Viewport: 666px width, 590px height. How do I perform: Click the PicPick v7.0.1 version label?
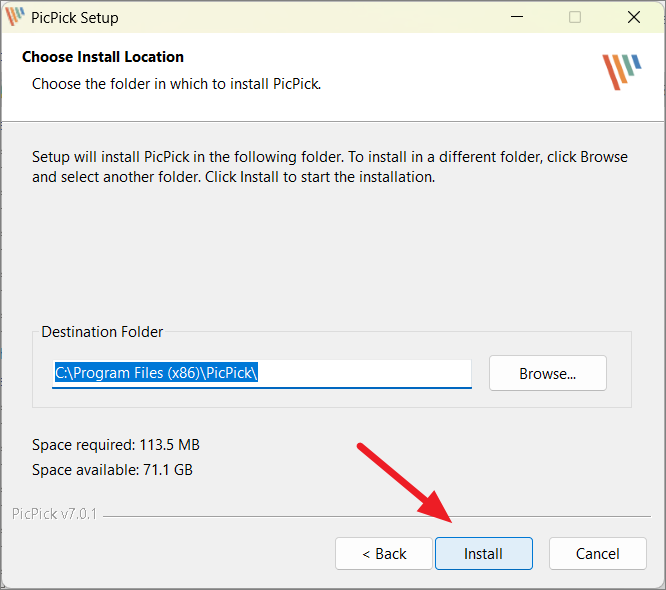[54, 514]
